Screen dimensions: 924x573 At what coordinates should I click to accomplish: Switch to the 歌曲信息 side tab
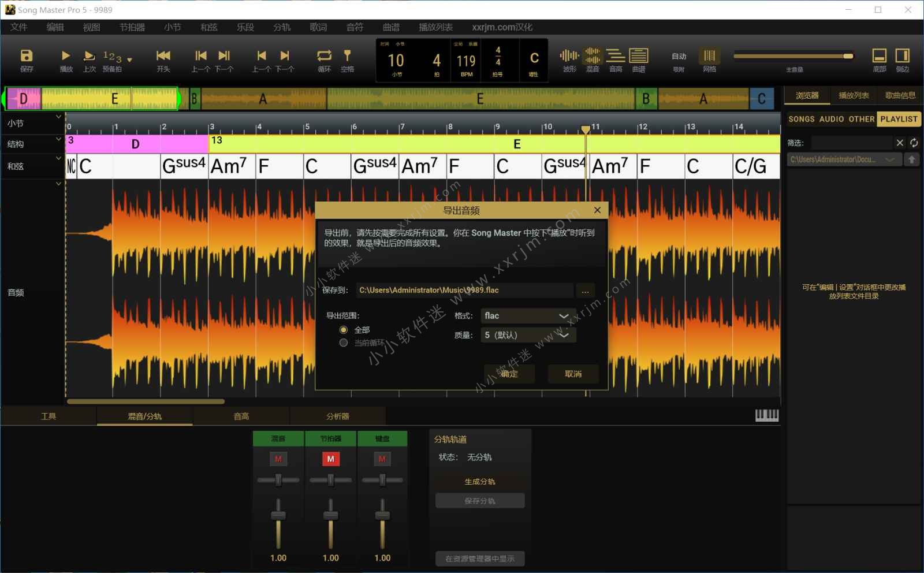click(x=900, y=96)
